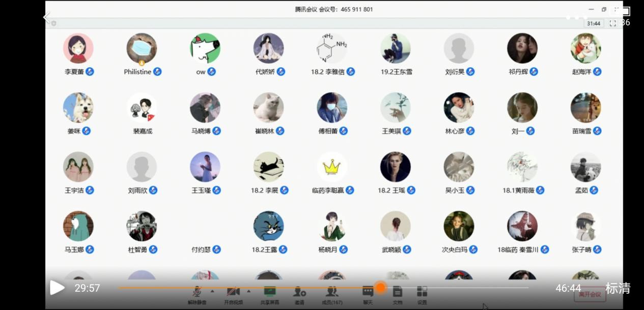Go back using the top-left arrow
644x310 pixels.
(x=47, y=18)
